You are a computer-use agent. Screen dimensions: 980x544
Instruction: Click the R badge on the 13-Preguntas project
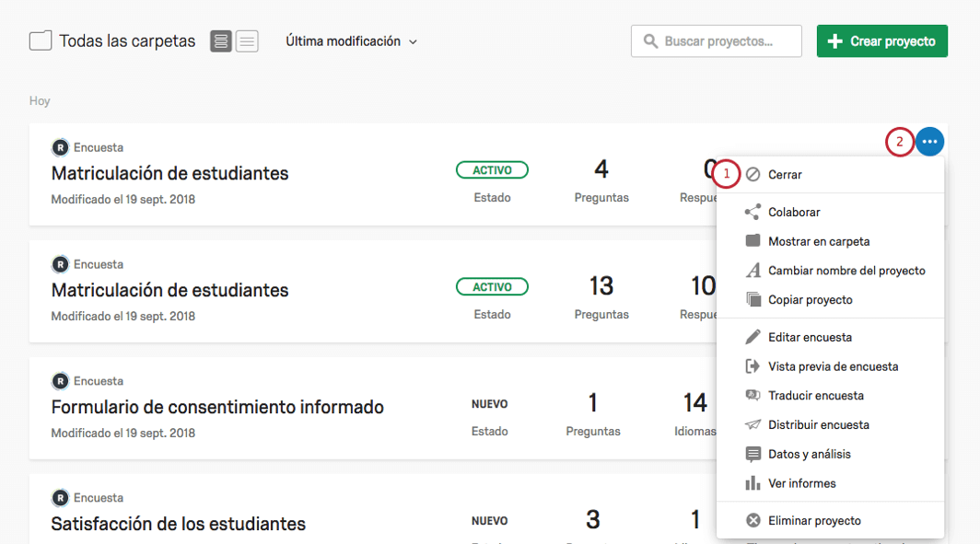[60, 264]
